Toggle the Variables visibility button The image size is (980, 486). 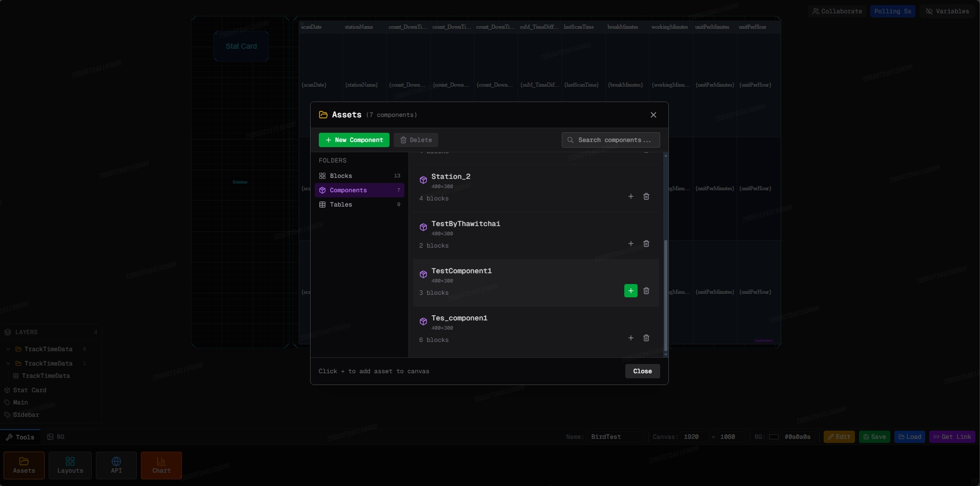[947, 11]
